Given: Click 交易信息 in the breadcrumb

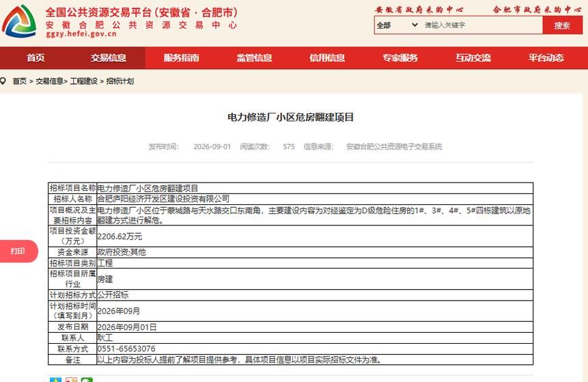Looking at the screenshot, I should (49, 81).
